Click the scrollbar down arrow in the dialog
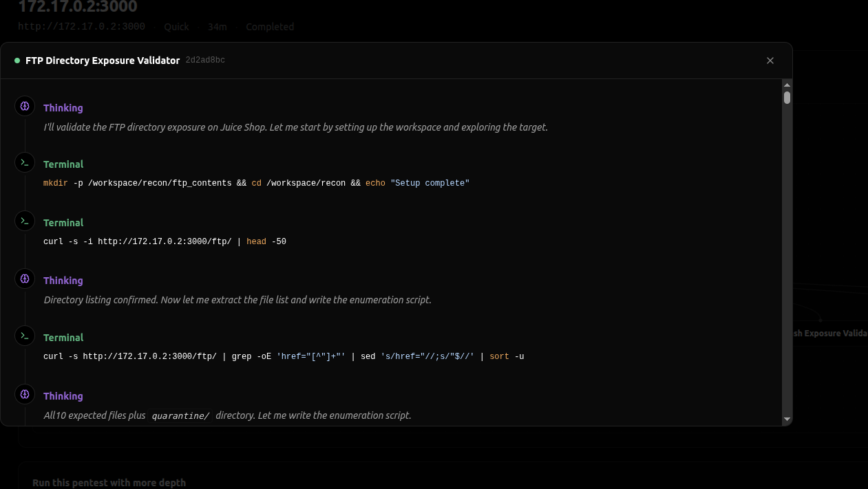868x489 pixels. [x=787, y=419]
